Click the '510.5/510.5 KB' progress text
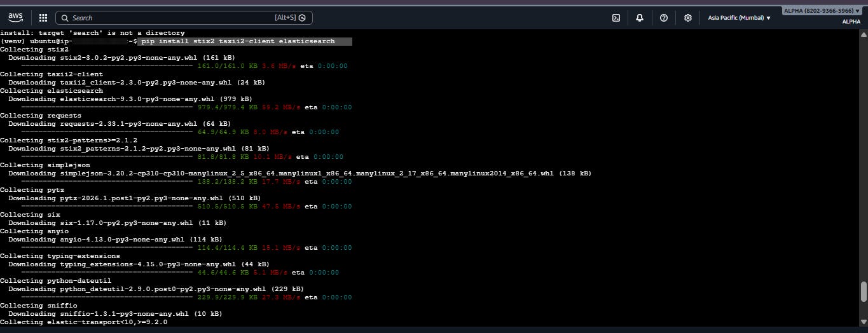 click(227, 207)
